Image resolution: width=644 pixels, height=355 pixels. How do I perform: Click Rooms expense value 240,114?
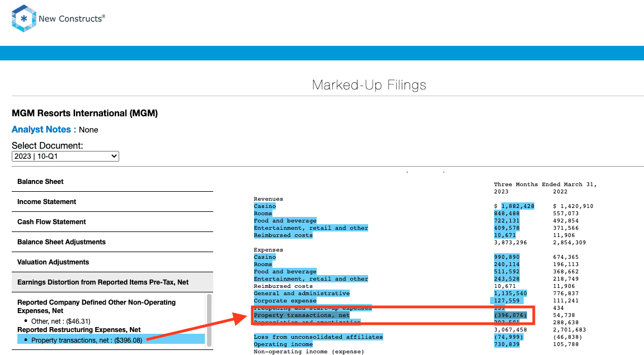[507, 264]
